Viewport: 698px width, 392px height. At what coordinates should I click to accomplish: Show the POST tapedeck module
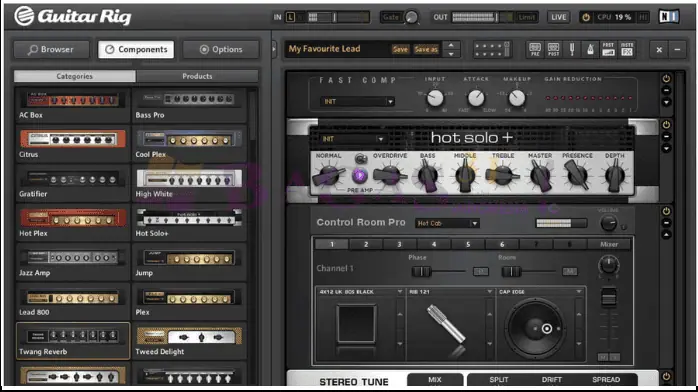click(x=553, y=49)
